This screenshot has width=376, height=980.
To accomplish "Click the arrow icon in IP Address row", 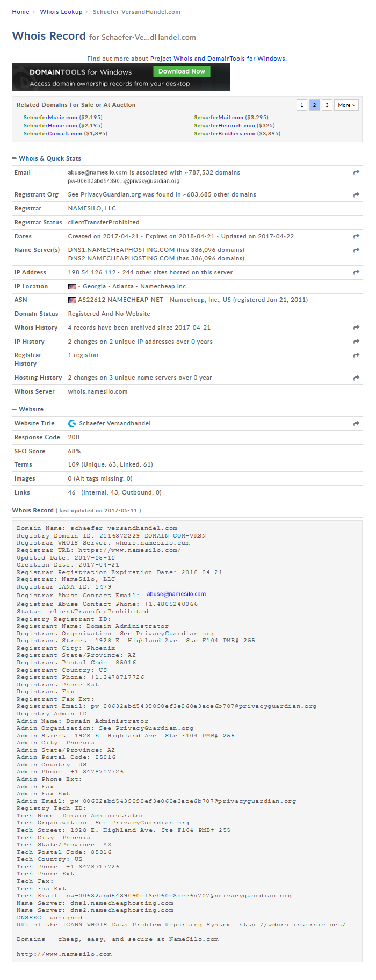I will coord(356,273).
